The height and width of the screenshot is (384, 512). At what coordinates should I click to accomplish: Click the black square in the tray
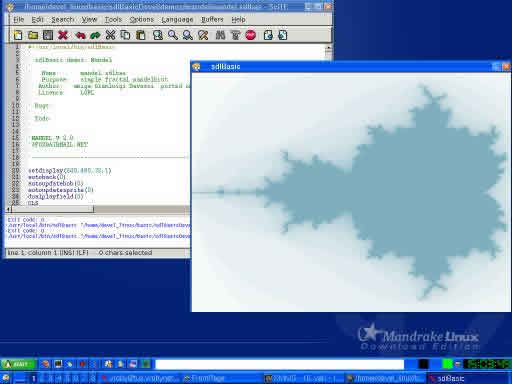423,364
